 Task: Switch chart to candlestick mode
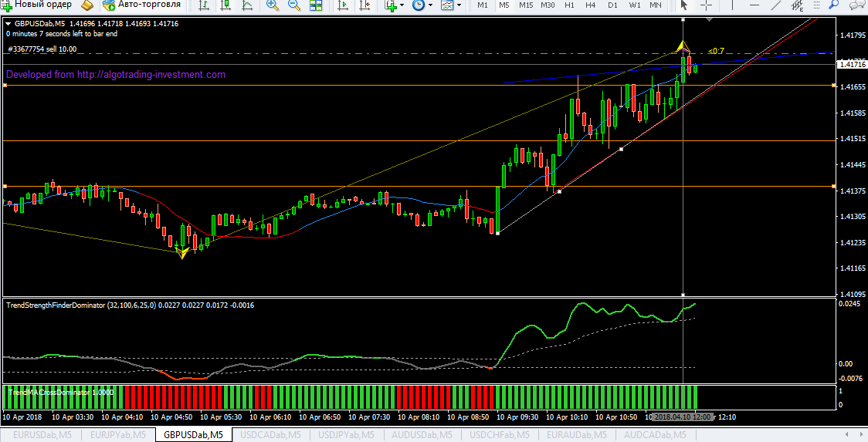(225, 5)
